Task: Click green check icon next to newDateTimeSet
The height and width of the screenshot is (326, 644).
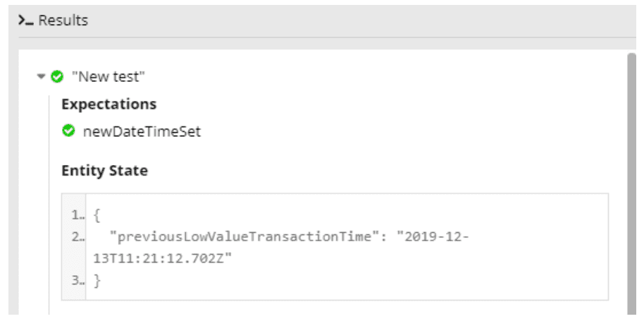Action: point(68,131)
